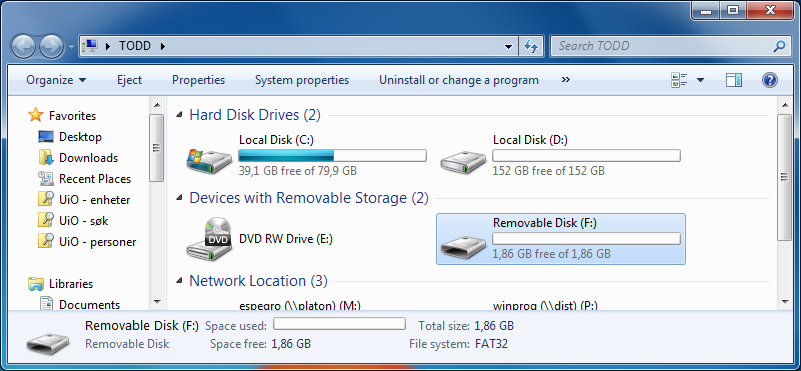Open recent pages dropdown next to Forward

71,47
